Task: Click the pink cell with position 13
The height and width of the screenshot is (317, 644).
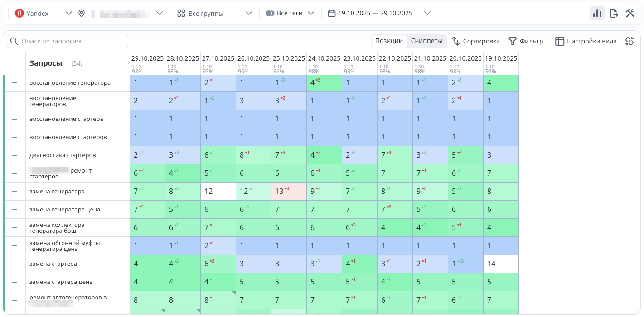Action: tap(289, 191)
